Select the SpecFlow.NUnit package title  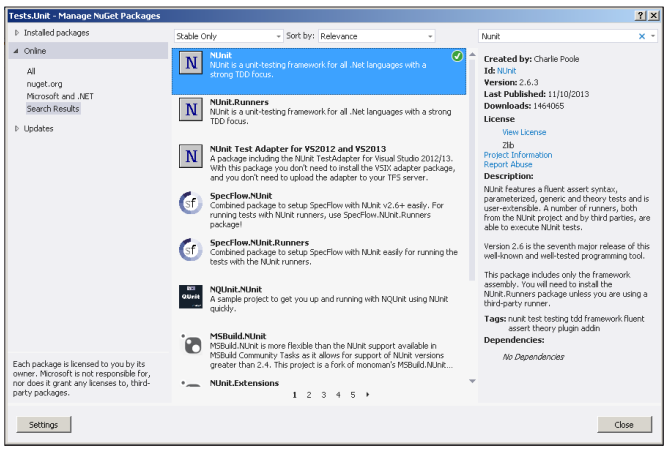click(x=241, y=196)
